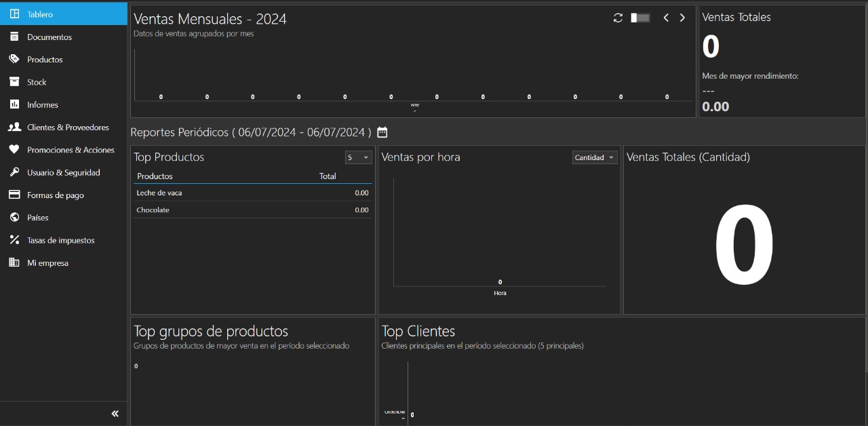Image resolution: width=868 pixels, height=426 pixels.
Task: Click the Reportes Periódicos date range text
Action: [304, 132]
